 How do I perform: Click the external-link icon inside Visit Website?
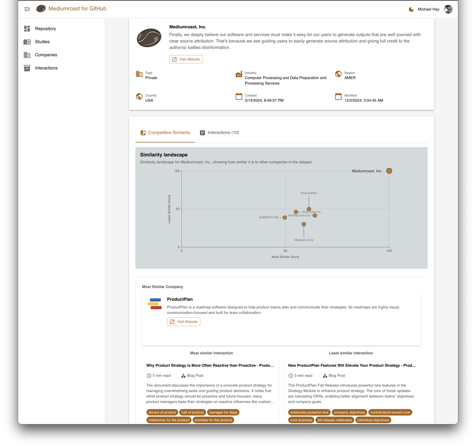[174, 59]
